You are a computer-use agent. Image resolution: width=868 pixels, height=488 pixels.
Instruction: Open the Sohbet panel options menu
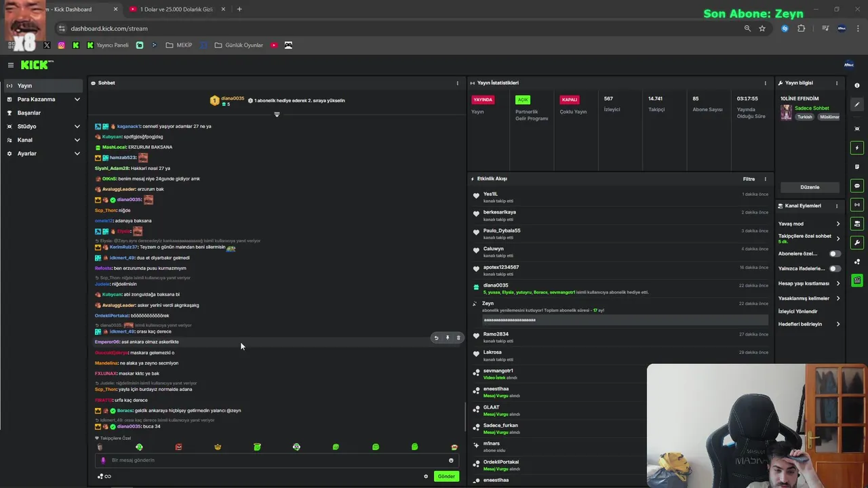pos(457,83)
